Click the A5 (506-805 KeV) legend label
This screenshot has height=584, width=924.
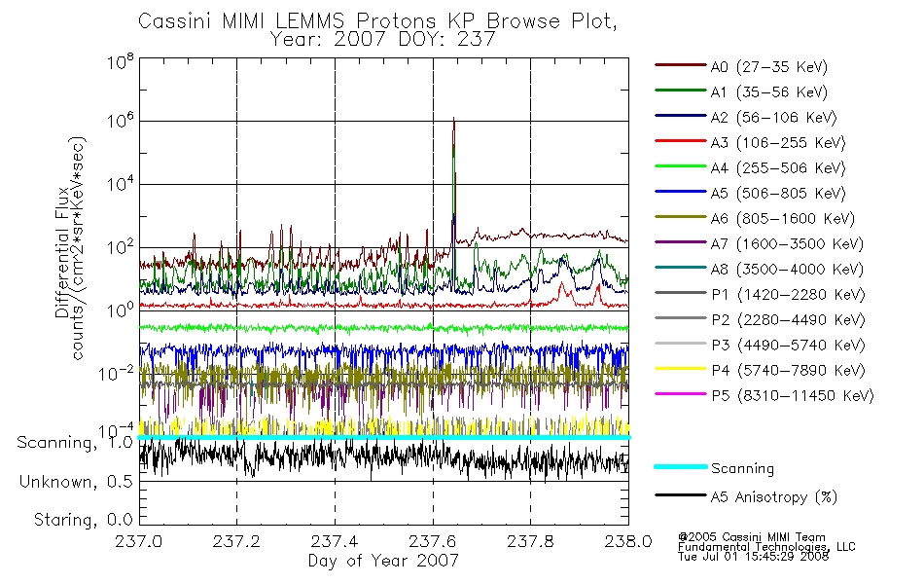click(778, 194)
